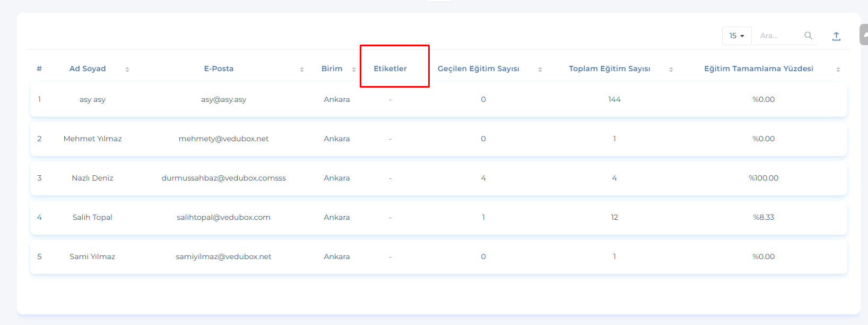The image size is (868, 325).
Task: Select the asy asy row
Action: coord(92,99)
